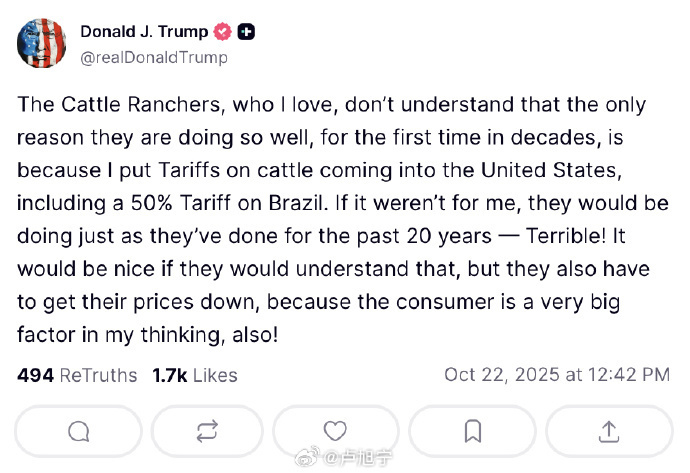The width and height of the screenshot is (690, 473).
Task: Open Donald J. Trump's profile avatar
Action: [42, 44]
